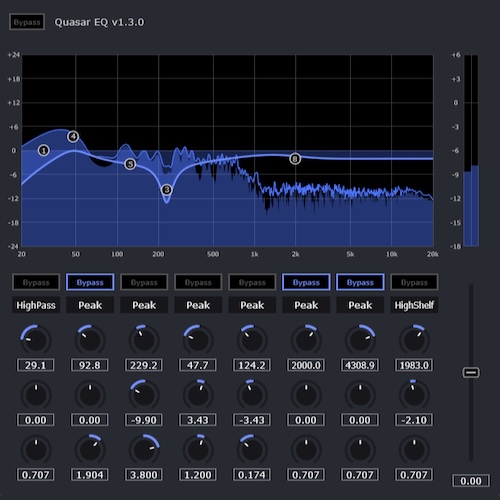Screen dimensions: 500x500
Task: Click the HighPass Q knob above its 0.707 field
Action: point(36,450)
